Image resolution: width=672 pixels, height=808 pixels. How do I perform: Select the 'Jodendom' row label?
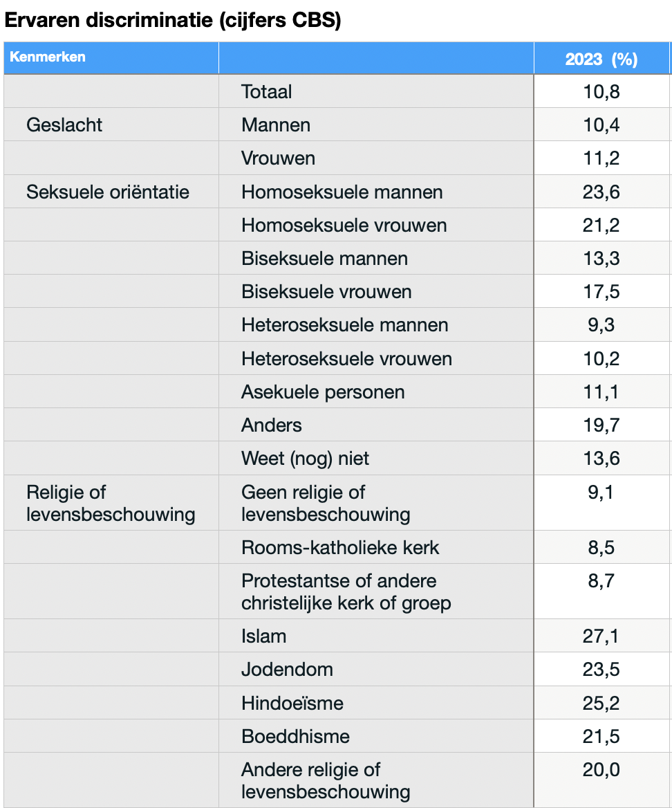click(287, 669)
